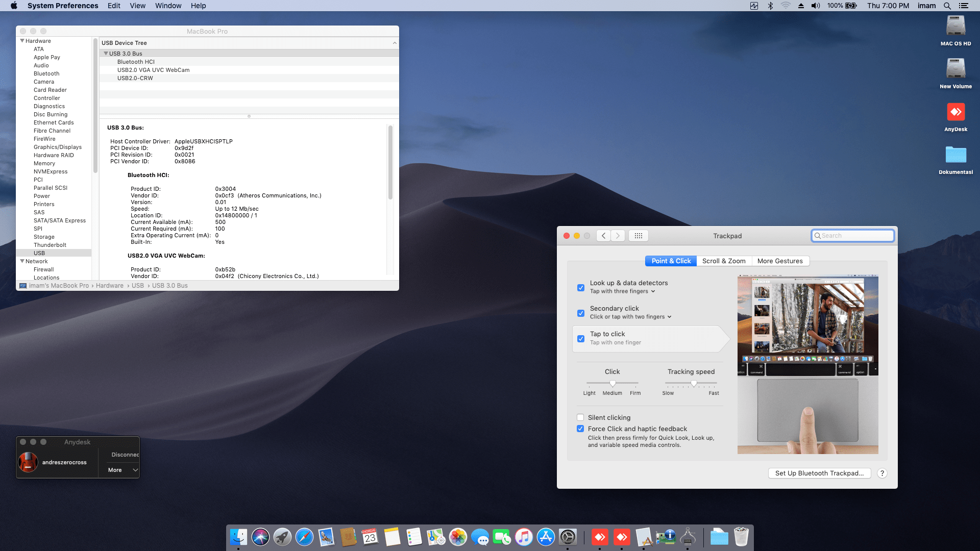The width and height of the screenshot is (980, 551).
Task: Open the Mail stamp icon in dock
Action: coord(326,537)
